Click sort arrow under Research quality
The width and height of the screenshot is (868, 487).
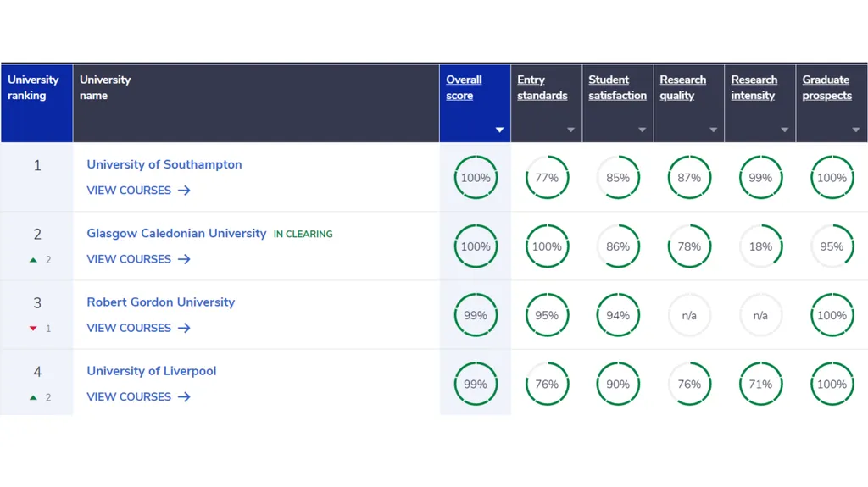pyautogui.click(x=713, y=130)
